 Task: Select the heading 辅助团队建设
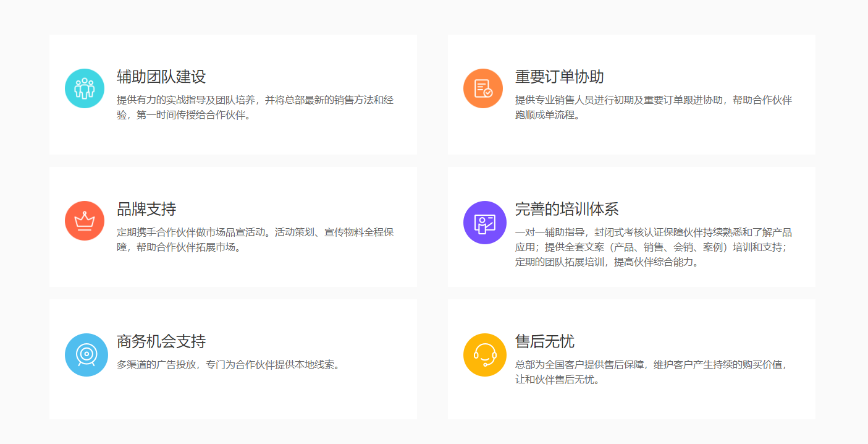click(161, 77)
